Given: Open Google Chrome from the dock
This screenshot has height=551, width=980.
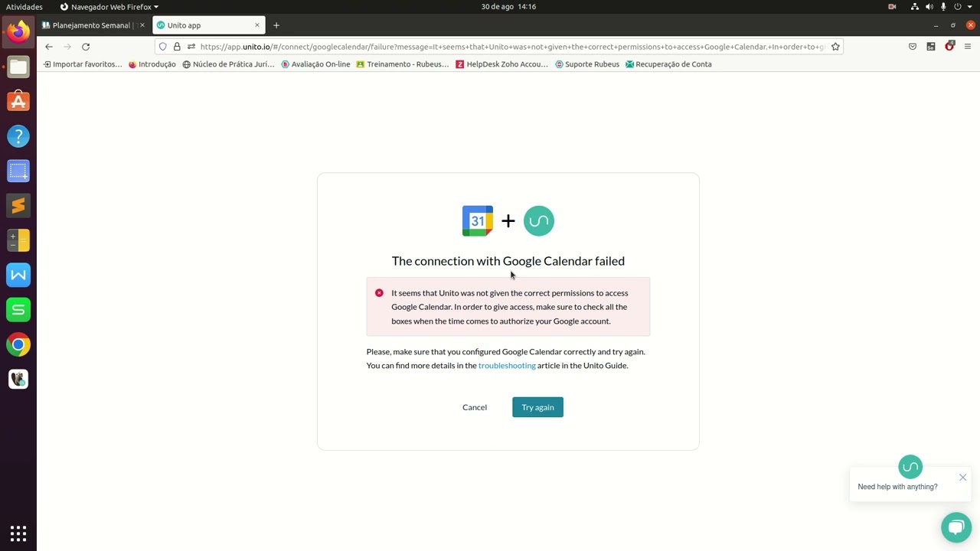Looking at the screenshot, I should tap(18, 344).
